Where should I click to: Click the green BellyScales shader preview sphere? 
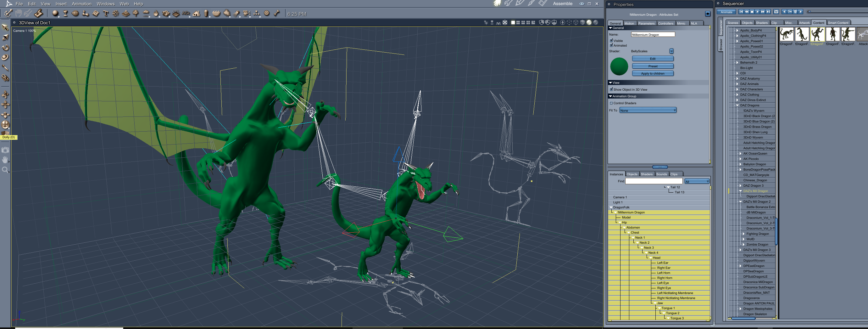(619, 66)
